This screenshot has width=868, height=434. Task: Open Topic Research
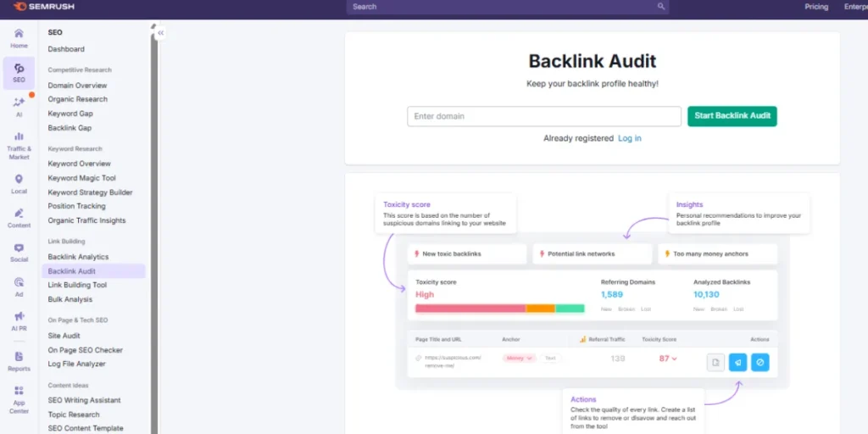click(74, 415)
